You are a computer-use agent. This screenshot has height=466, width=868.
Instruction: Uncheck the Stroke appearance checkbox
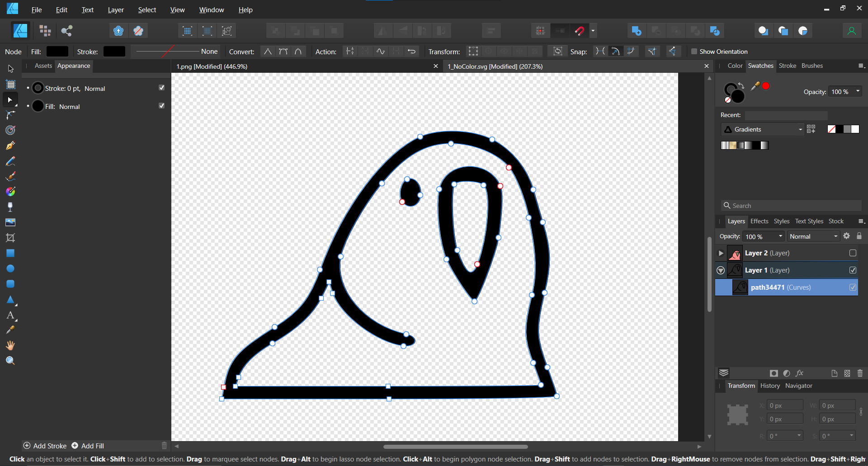tap(161, 88)
